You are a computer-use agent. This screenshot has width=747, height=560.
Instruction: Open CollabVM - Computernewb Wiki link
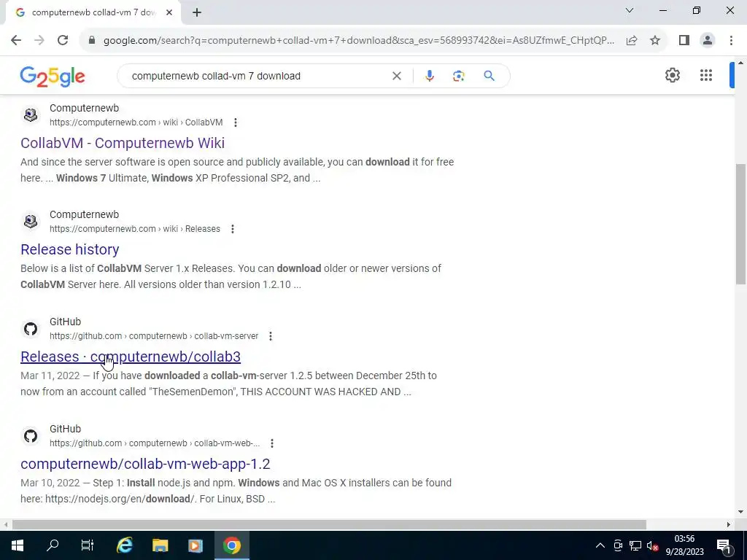pyautogui.click(x=123, y=143)
